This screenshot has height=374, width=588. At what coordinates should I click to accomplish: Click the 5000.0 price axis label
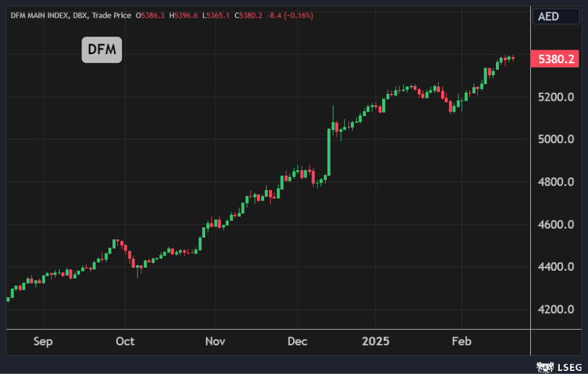[x=556, y=139]
